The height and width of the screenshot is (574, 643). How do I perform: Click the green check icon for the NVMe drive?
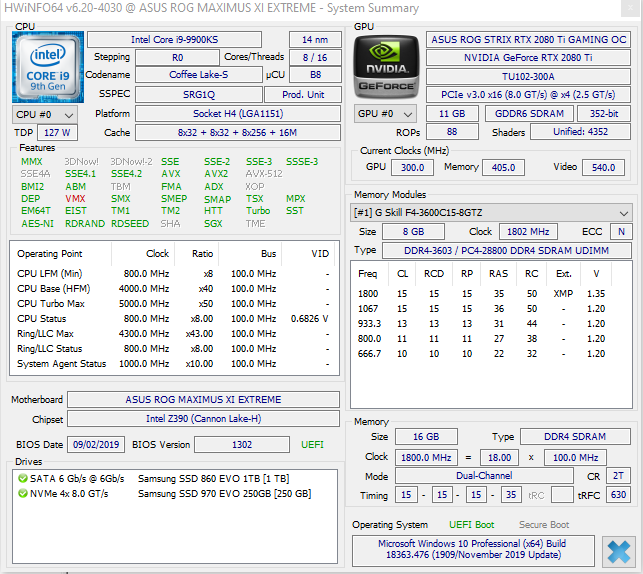pyautogui.click(x=23, y=493)
